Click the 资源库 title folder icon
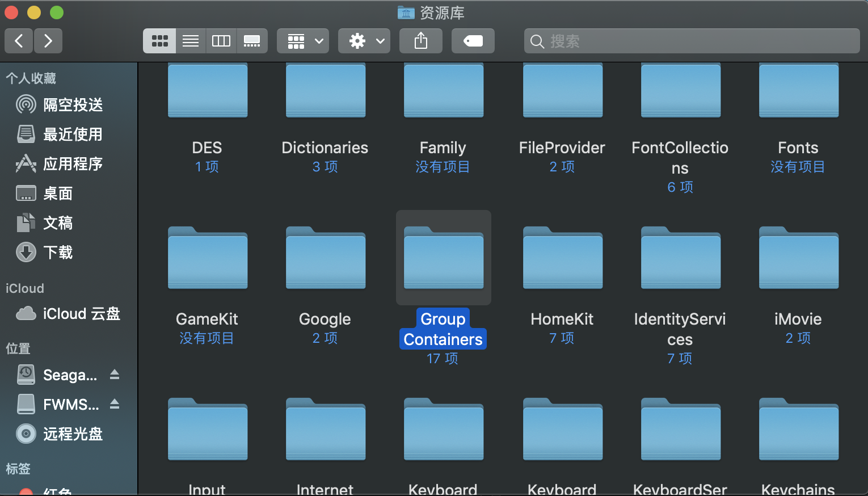This screenshot has height=496, width=868. point(406,12)
